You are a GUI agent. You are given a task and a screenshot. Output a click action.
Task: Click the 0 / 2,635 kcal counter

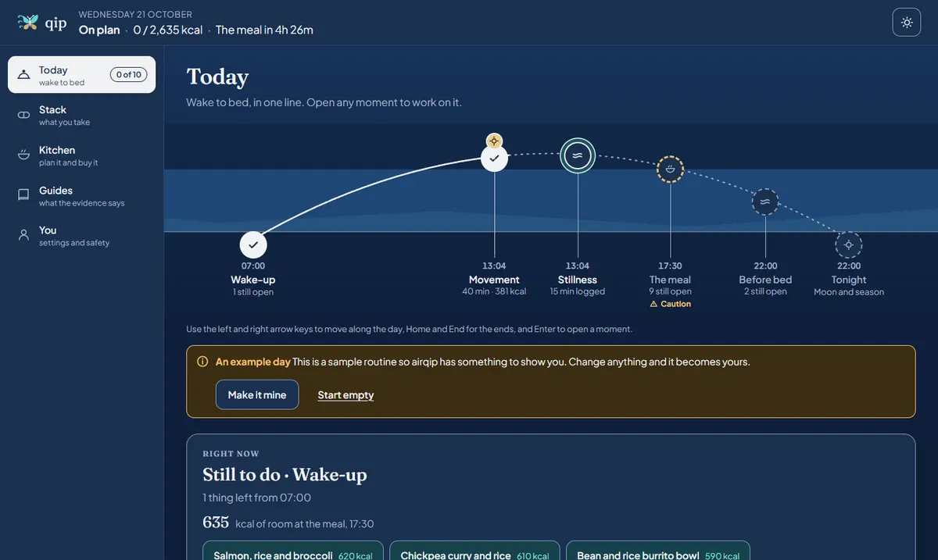168,30
